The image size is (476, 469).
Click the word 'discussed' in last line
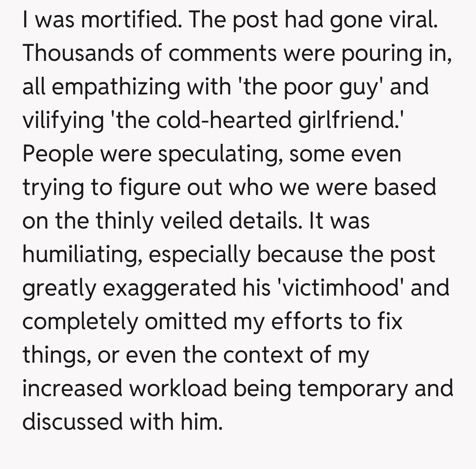point(72,422)
